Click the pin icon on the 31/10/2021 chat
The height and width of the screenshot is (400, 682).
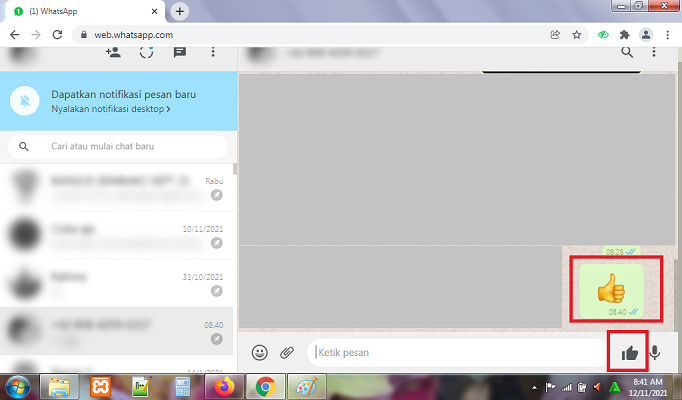pyautogui.click(x=217, y=291)
